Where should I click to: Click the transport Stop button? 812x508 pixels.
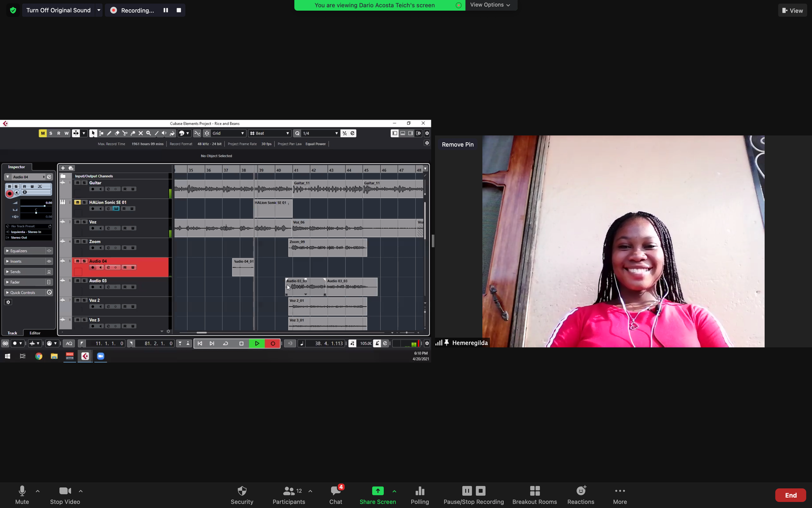pyautogui.click(x=242, y=343)
